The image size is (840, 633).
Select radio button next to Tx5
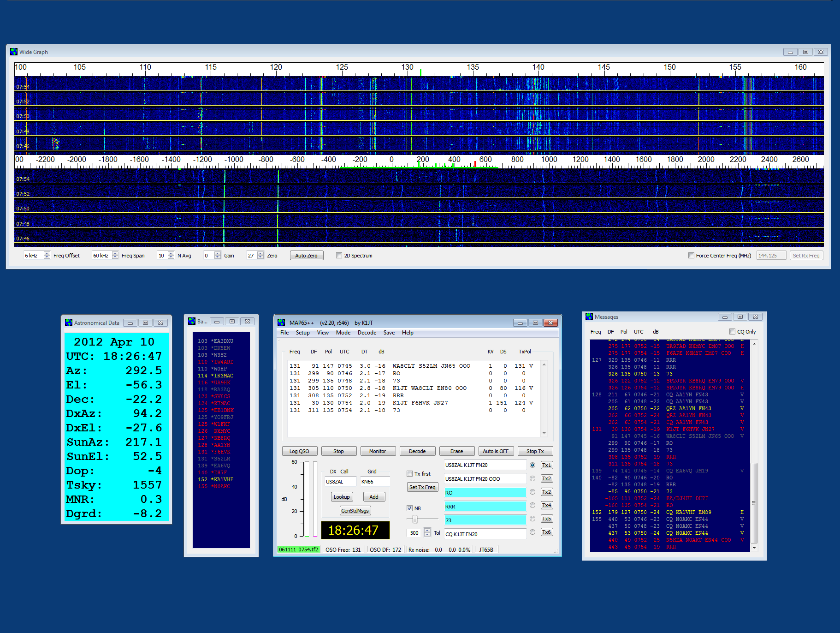pyautogui.click(x=532, y=519)
